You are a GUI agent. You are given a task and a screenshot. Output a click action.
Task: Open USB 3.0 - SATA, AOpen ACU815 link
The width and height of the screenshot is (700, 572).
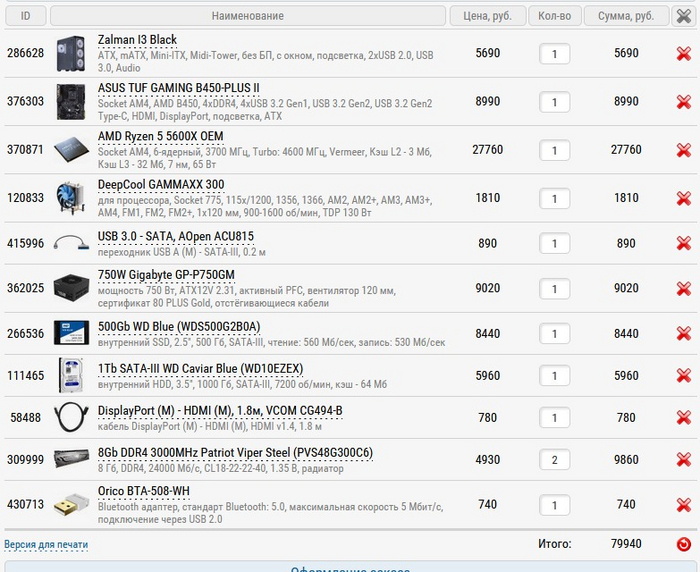[175, 236]
